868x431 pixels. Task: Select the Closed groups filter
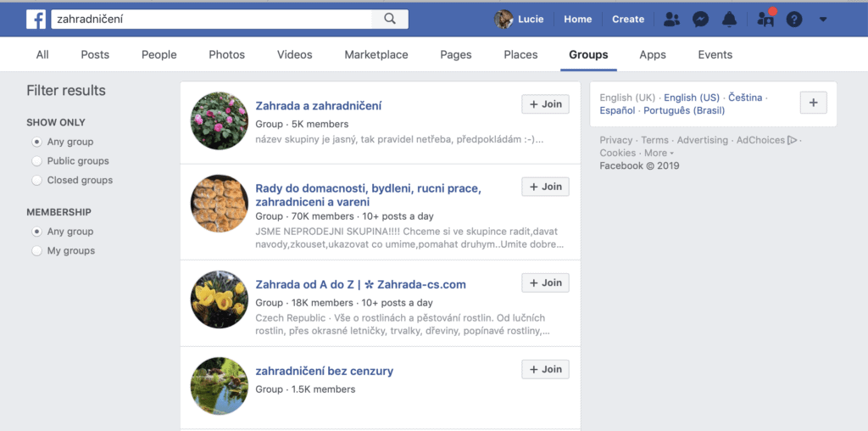[36, 180]
